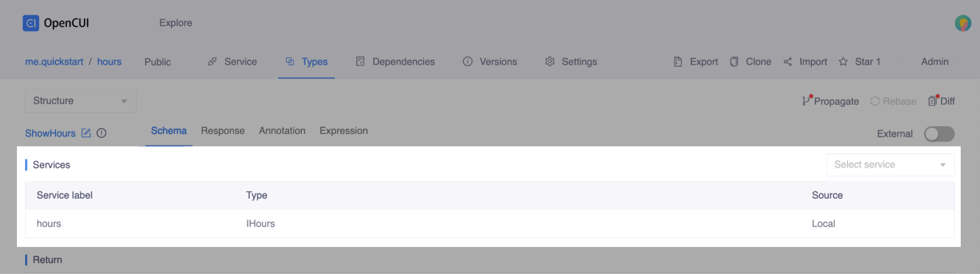The height and width of the screenshot is (274, 980).
Task: Open the Annotation tab
Action: point(282,131)
